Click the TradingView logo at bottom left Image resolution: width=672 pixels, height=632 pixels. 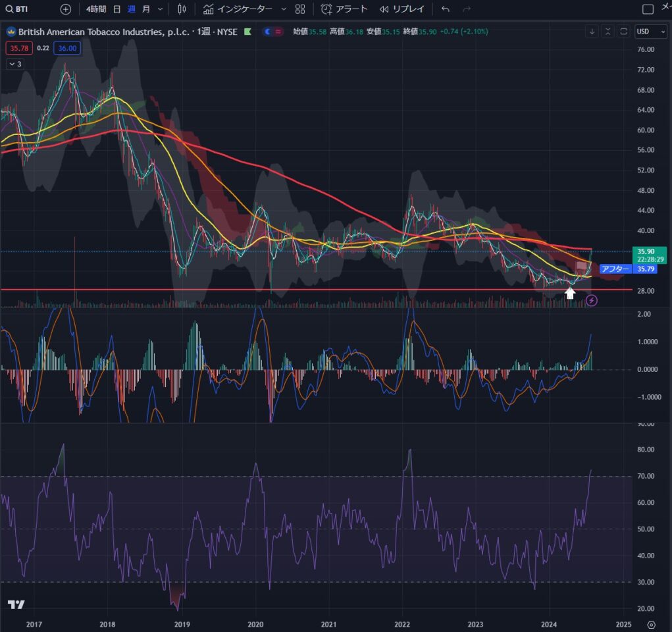coord(16,604)
